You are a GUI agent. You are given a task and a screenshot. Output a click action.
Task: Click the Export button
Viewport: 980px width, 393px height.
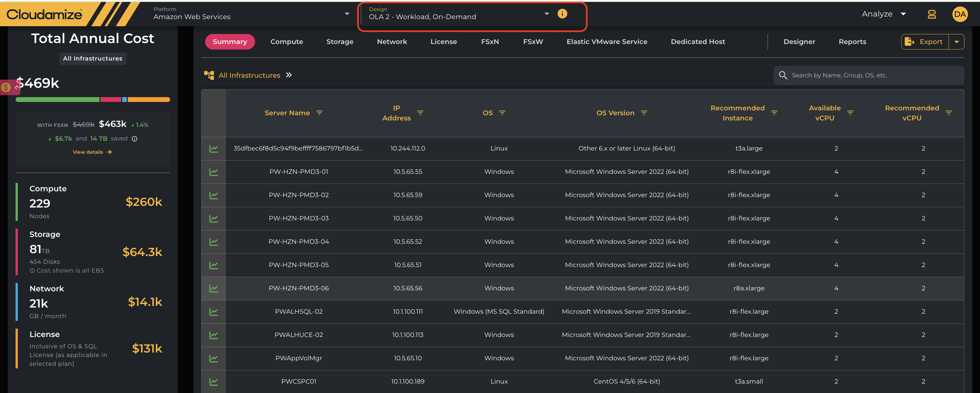coord(925,42)
